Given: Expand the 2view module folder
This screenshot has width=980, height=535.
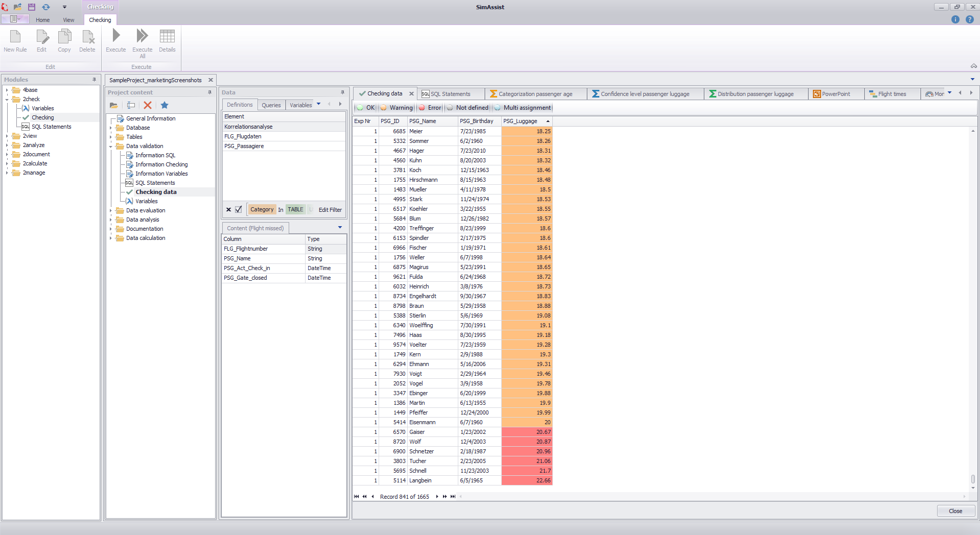Looking at the screenshot, I should 7,136.
